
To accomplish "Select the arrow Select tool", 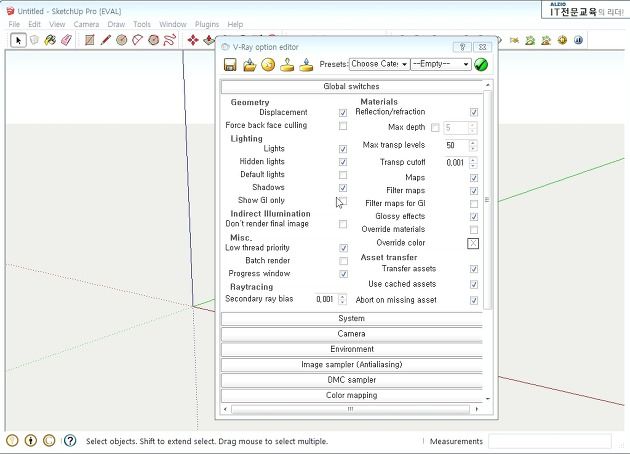I will pyautogui.click(x=18, y=40).
